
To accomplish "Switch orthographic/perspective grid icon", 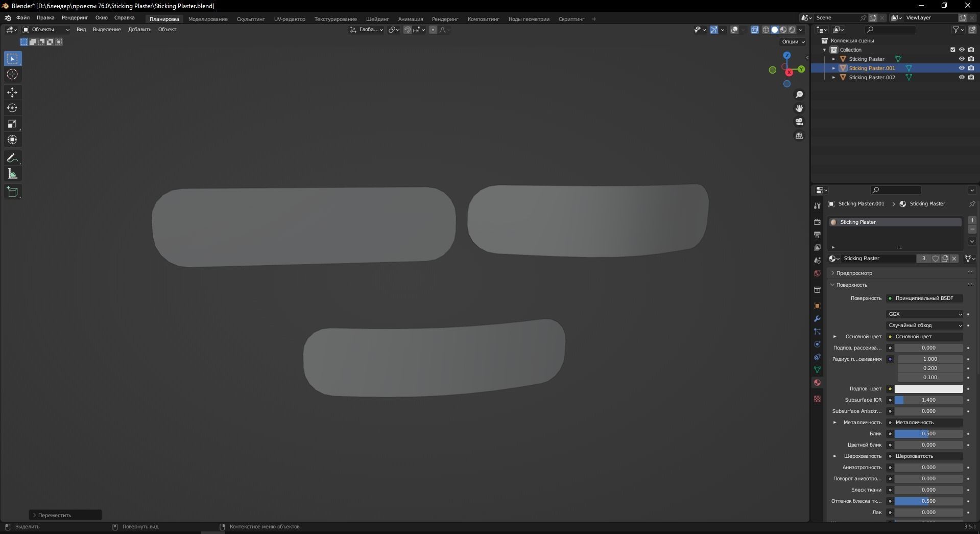I will (x=799, y=135).
